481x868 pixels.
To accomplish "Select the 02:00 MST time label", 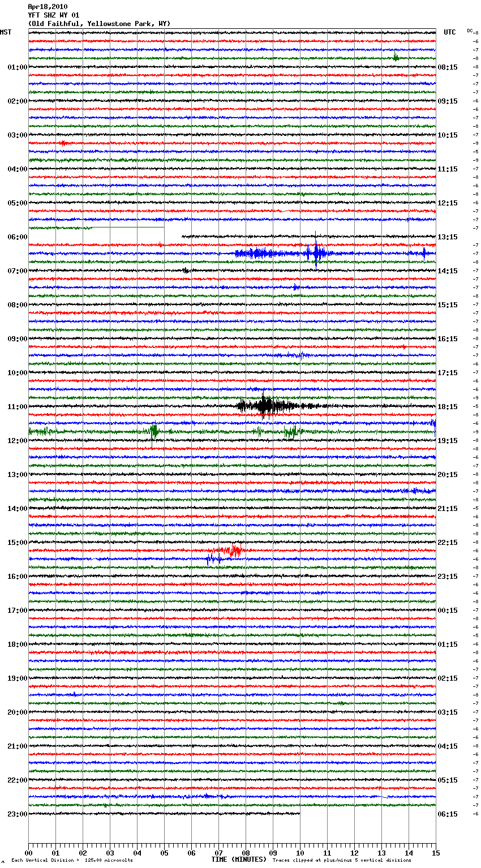I will point(17,101).
